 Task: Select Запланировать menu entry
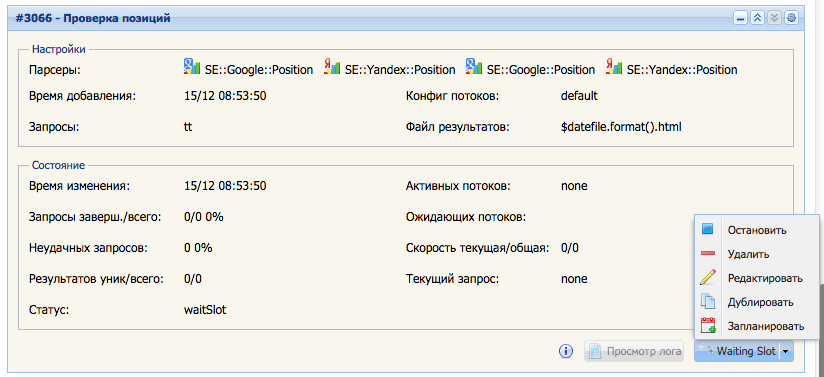757,327
